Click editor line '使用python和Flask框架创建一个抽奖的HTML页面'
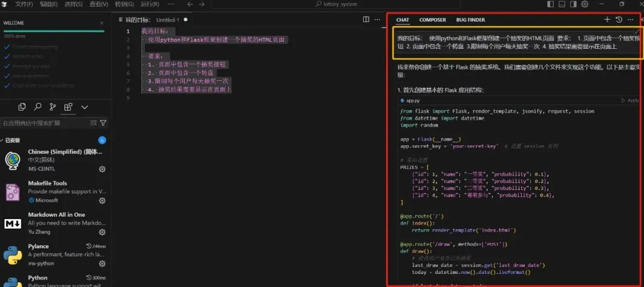This screenshot has width=644, height=287. [x=216, y=40]
